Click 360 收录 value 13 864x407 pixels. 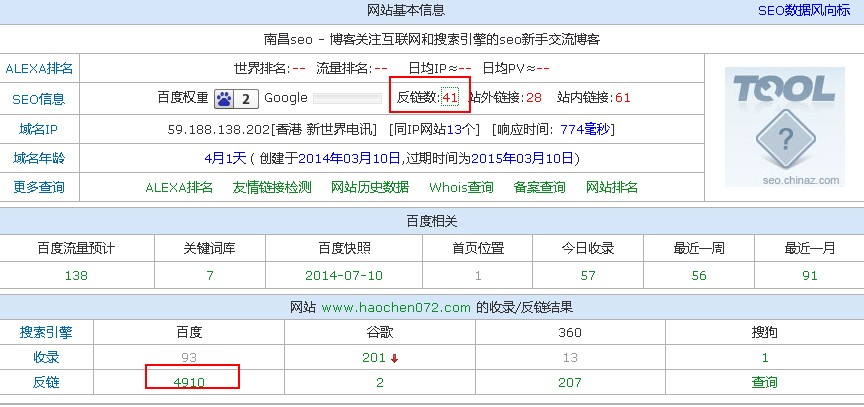tap(570, 358)
